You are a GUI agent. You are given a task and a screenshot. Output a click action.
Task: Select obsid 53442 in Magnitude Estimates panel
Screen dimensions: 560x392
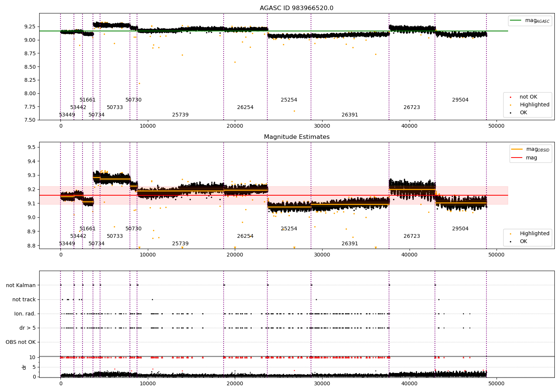pos(78,236)
